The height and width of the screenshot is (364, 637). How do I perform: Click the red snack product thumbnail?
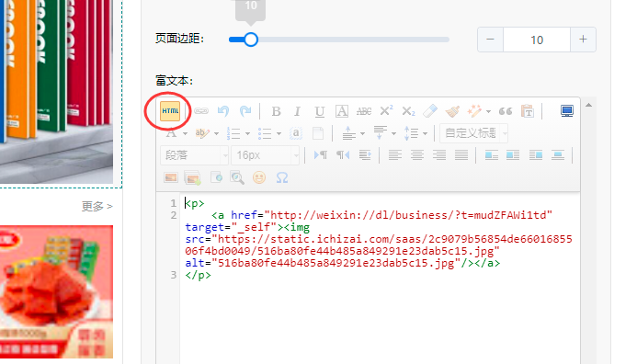(x=56, y=291)
